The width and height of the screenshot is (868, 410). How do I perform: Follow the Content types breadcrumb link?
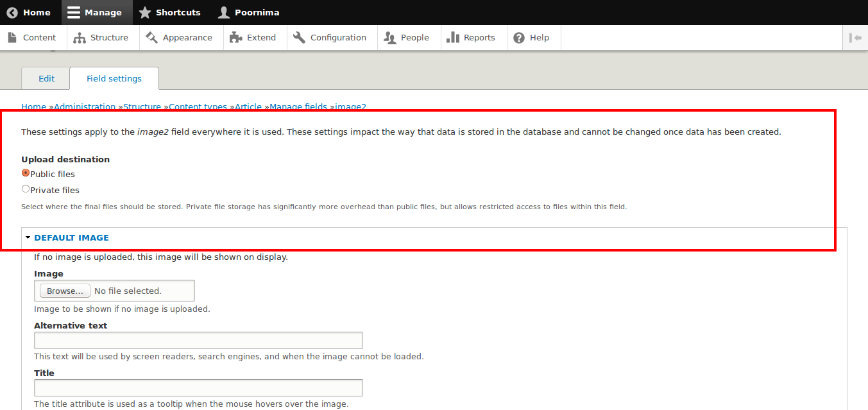pos(198,107)
